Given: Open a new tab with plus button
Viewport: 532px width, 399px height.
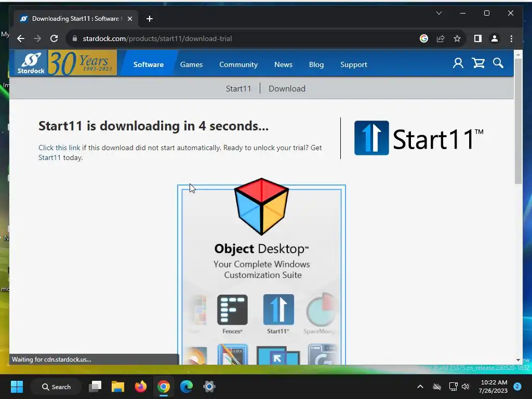Looking at the screenshot, I should coord(150,19).
